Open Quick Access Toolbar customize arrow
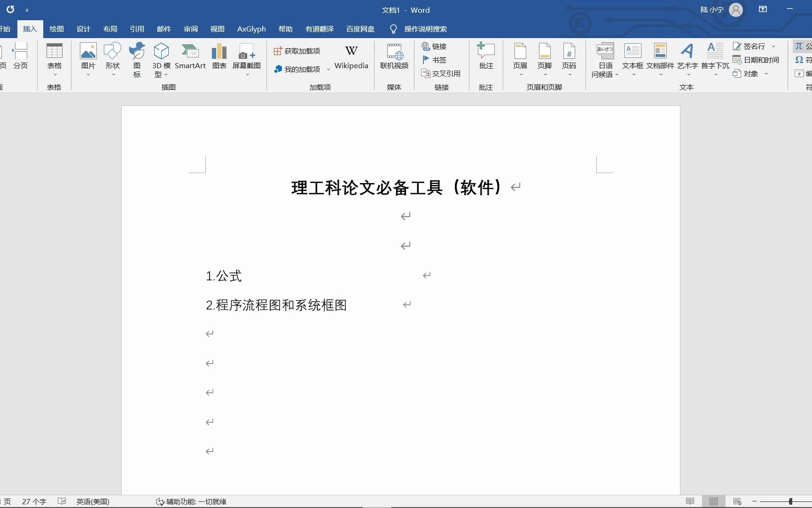812x508 pixels. 27,10
